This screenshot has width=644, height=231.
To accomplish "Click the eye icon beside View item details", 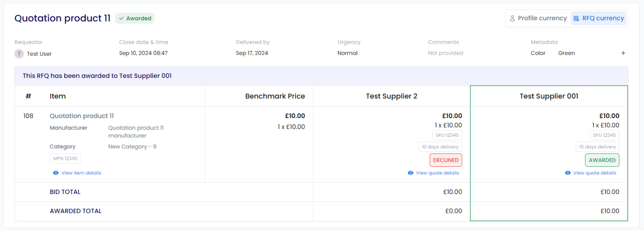I will [x=56, y=173].
